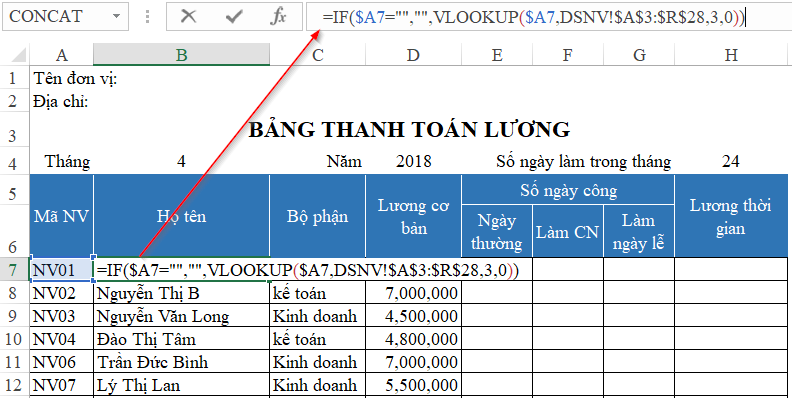Image resolution: width=792 pixels, height=398 pixels.
Task: Open the Name Box dropdown arrow
Action: pos(116,16)
